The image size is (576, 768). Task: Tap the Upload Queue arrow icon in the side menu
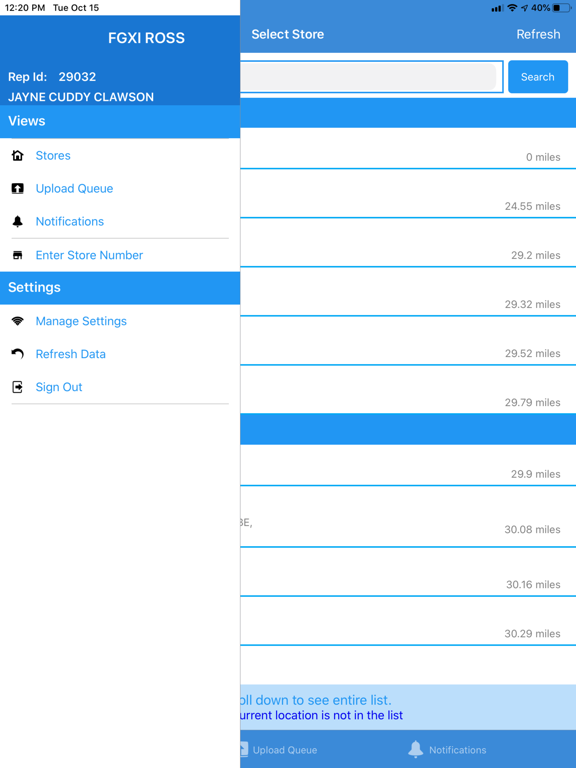click(18, 189)
